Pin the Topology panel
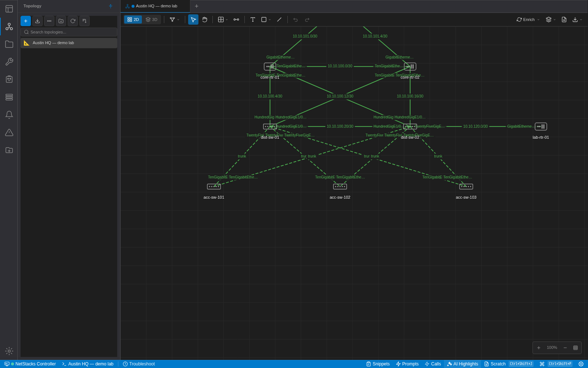This screenshot has height=368, width=588. tap(111, 6)
